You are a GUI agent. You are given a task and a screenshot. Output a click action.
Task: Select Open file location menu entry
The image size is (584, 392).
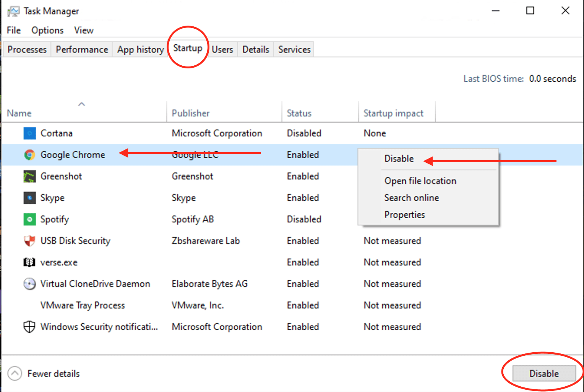pyautogui.click(x=420, y=181)
